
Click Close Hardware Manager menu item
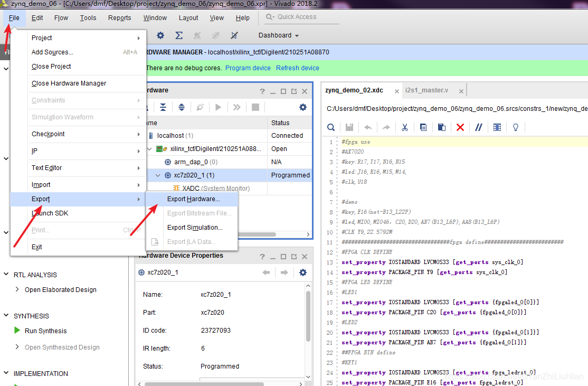(x=78, y=83)
